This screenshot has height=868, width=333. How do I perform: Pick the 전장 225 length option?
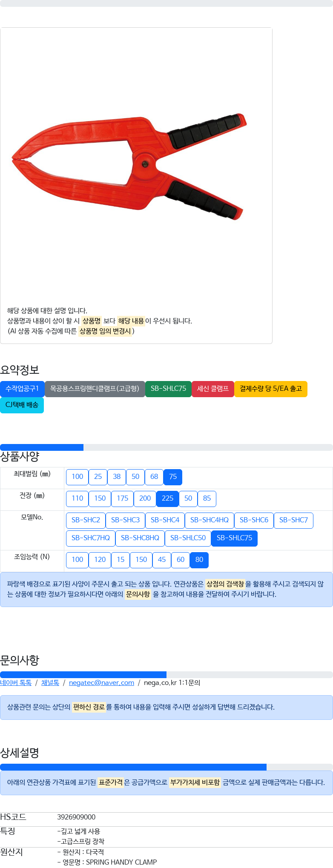[x=167, y=499]
